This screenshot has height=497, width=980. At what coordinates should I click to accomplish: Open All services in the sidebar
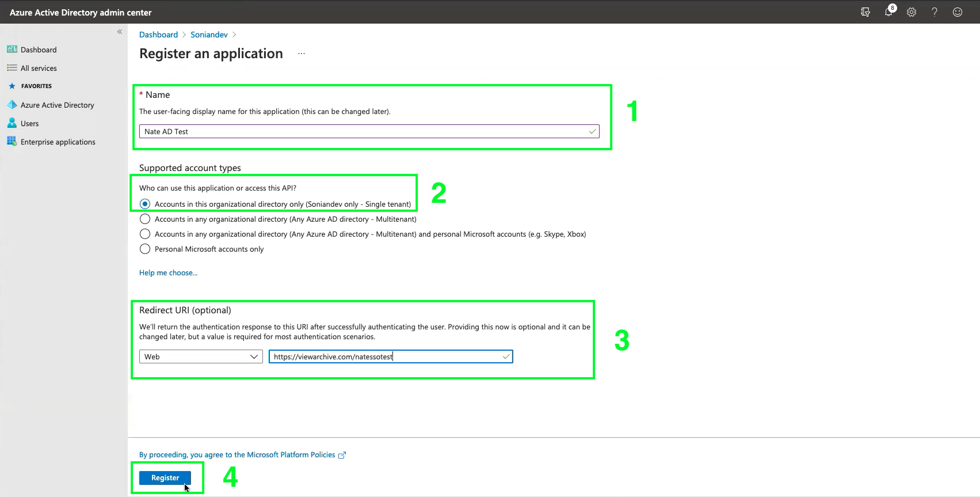click(x=39, y=68)
